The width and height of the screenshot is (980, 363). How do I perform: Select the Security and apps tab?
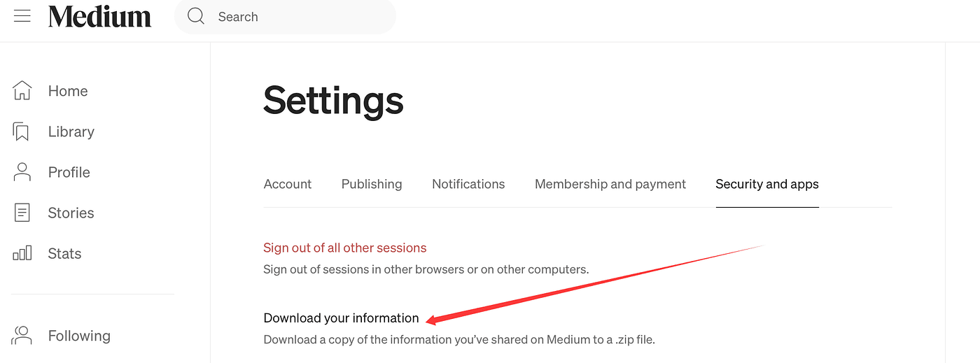click(767, 184)
